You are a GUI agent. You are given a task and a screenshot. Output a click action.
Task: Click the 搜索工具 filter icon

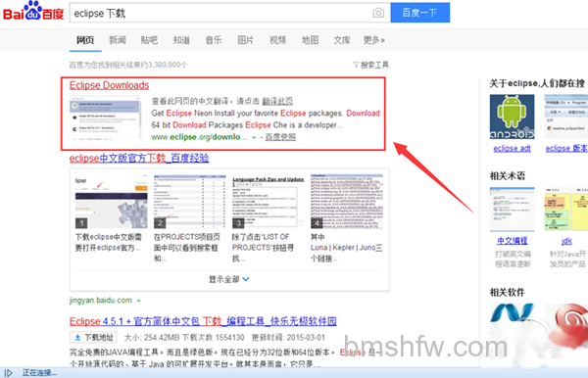(x=356, y=65)
